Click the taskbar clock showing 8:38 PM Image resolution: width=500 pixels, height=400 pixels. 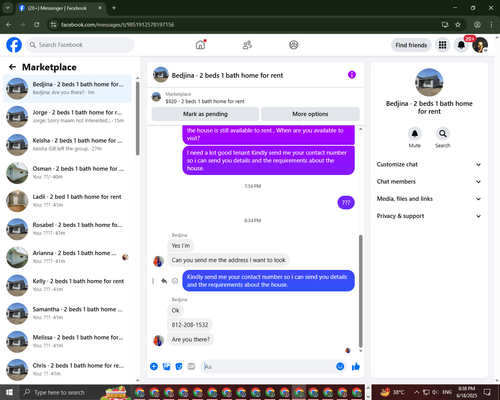click(467, 392)
